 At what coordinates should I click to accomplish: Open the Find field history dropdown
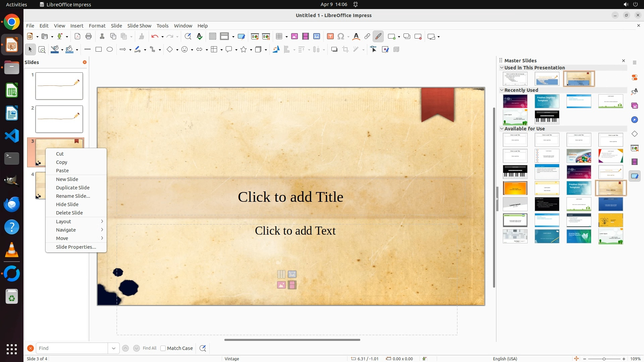pos(114,348)
